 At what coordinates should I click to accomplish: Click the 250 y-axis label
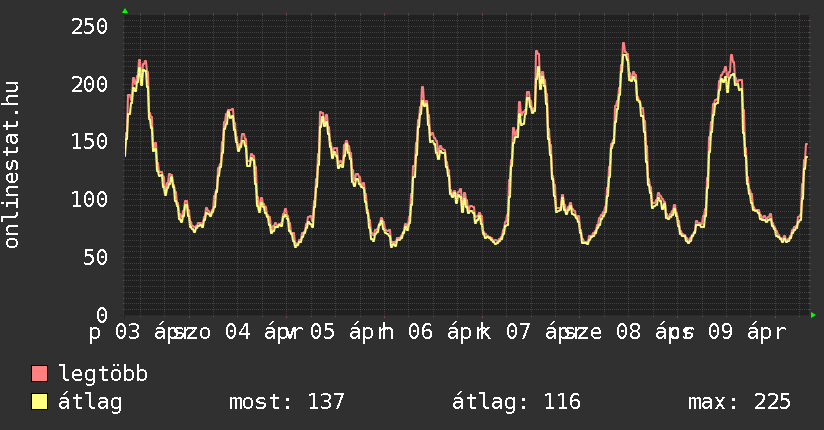89,26
